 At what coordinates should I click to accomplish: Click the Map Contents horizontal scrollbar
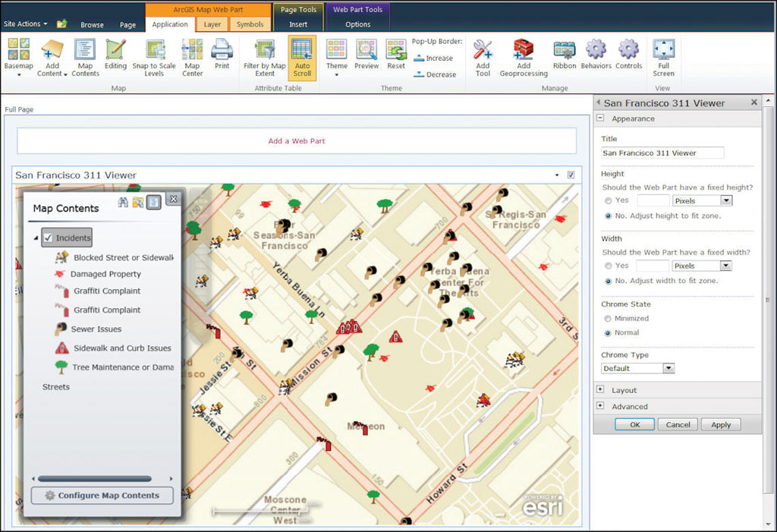(95, 479)
